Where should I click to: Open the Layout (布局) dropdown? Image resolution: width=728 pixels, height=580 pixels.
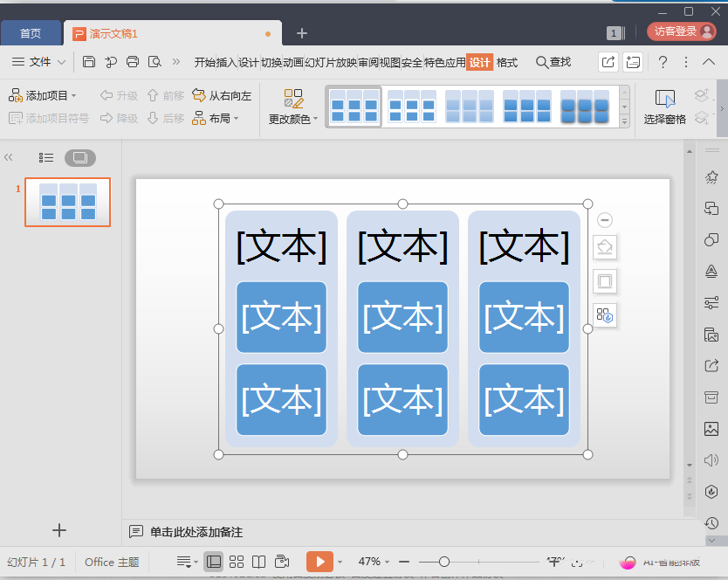pos(216,118)
